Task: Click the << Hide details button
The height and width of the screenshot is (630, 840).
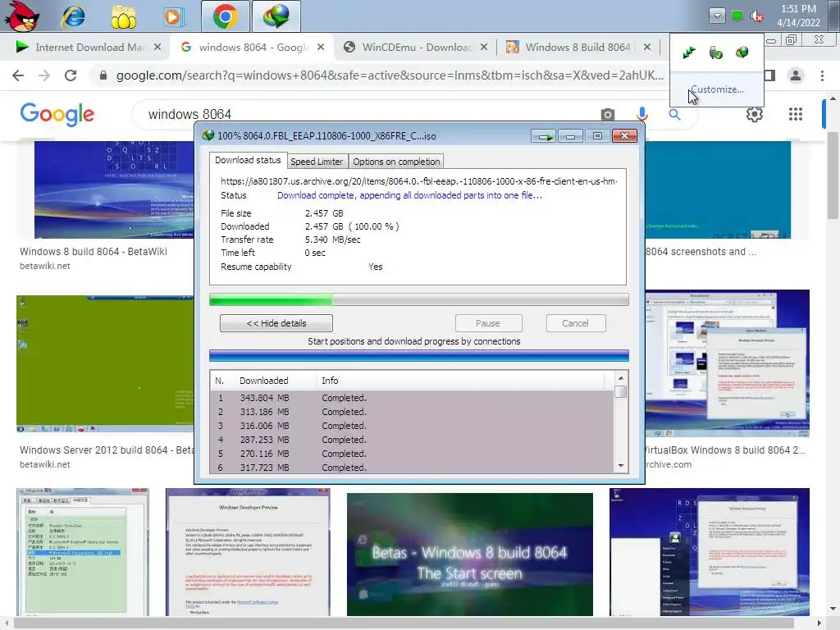Action: [276, 323]
